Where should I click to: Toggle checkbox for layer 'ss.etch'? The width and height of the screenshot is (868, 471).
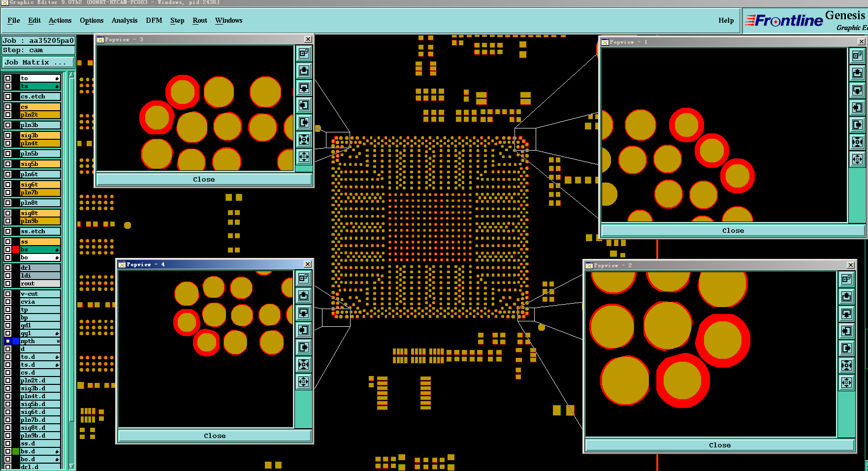(8, 231)
